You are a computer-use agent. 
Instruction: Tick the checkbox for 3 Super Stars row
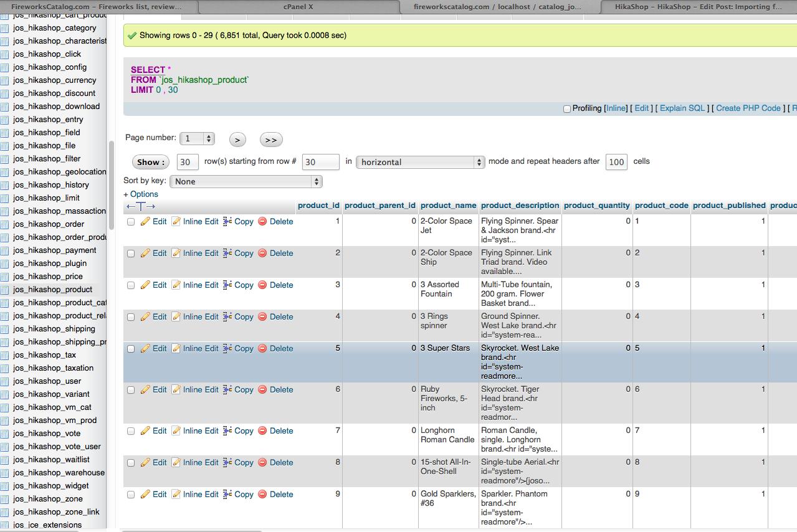[x=131, y=349]
